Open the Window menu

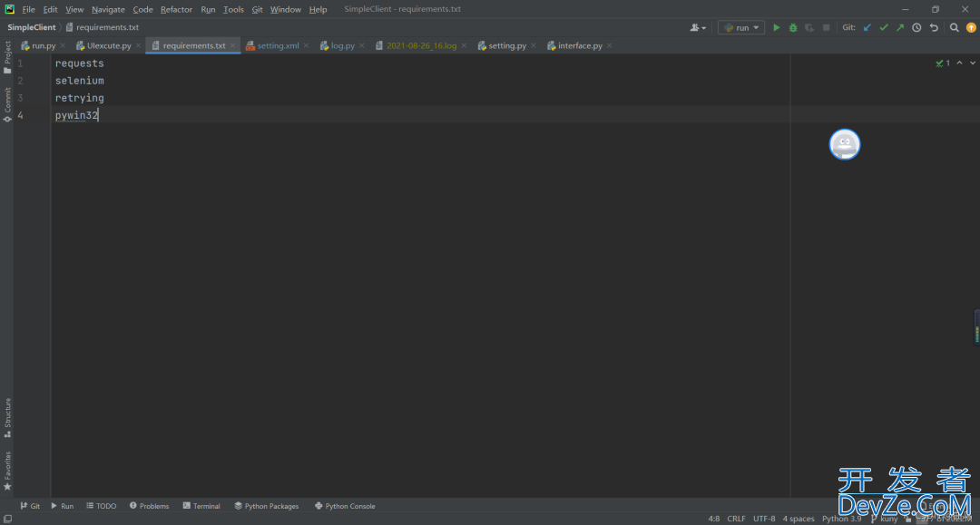[286, 9]
